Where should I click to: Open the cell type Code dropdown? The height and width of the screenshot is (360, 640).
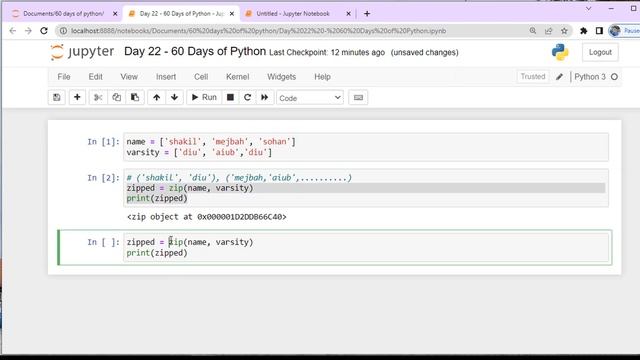(x=310, y=98)
